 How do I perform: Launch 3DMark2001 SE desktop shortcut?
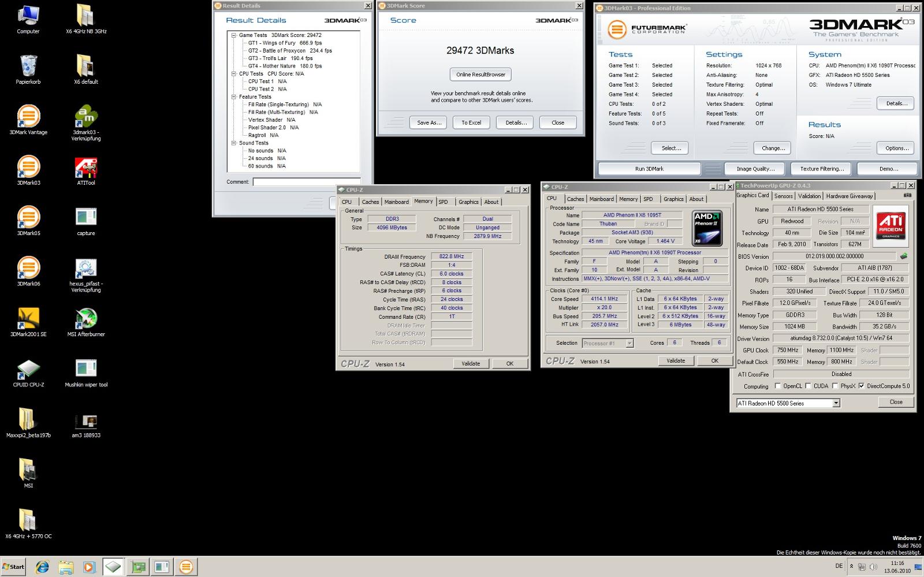pos(28,322)
